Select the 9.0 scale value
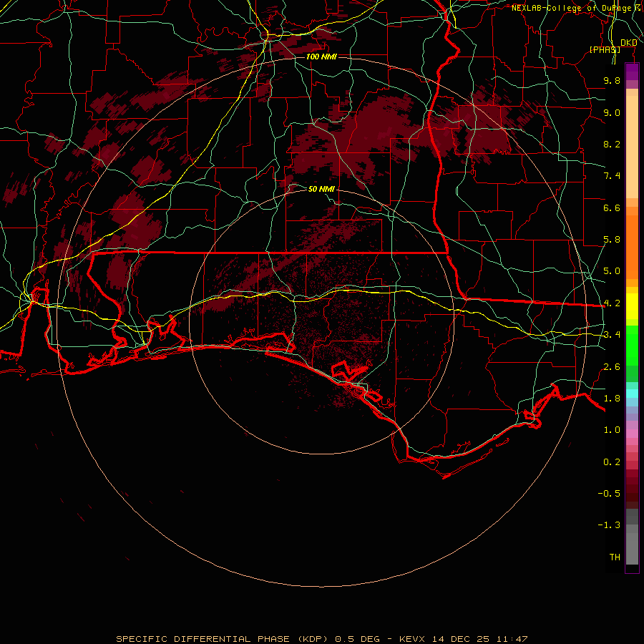 [612, 112]
